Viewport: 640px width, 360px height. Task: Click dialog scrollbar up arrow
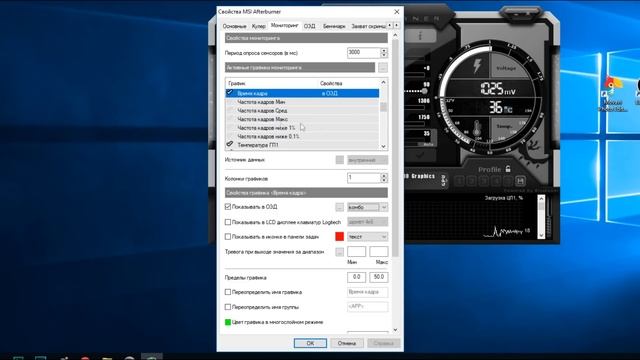(x=395, y=36)
